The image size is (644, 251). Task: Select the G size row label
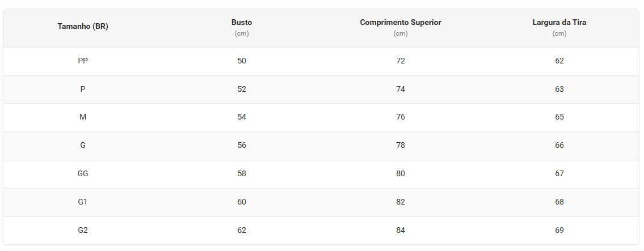(83, 146)
